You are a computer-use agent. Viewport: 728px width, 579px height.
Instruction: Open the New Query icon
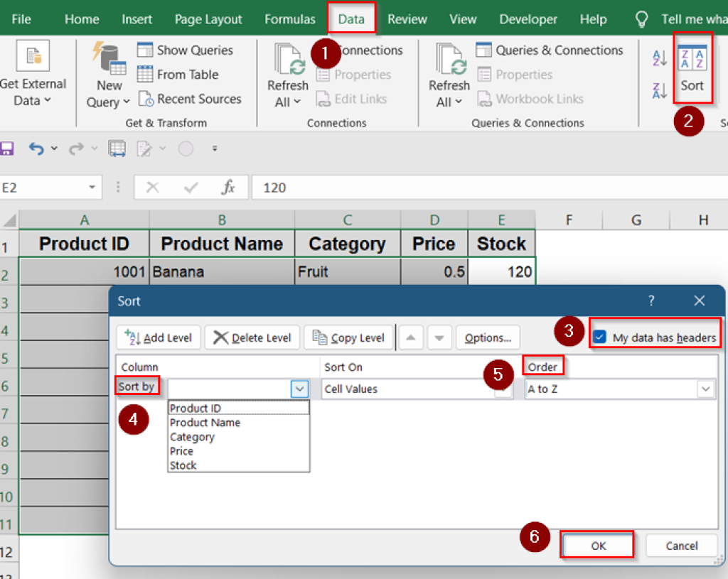tap(109, 75)
